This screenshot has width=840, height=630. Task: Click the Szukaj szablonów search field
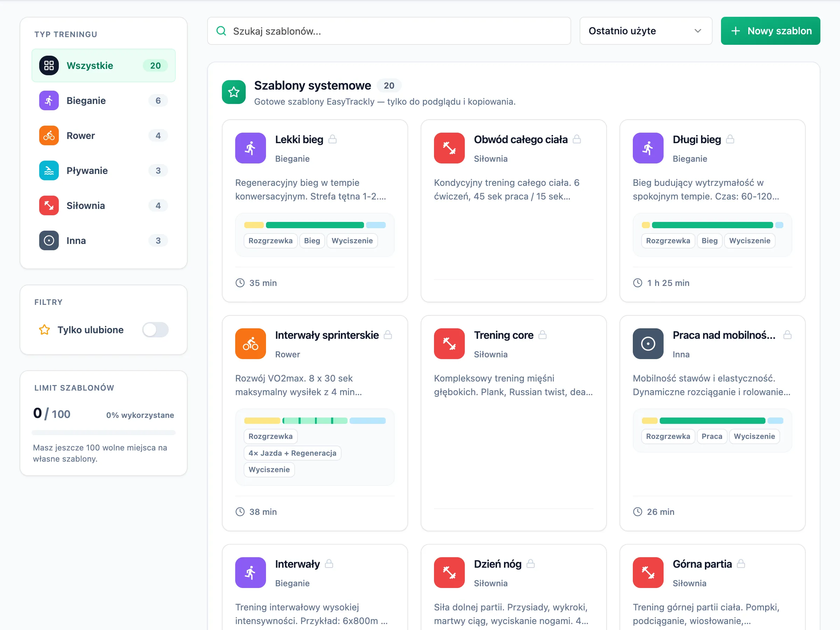[x=389, y=31]
